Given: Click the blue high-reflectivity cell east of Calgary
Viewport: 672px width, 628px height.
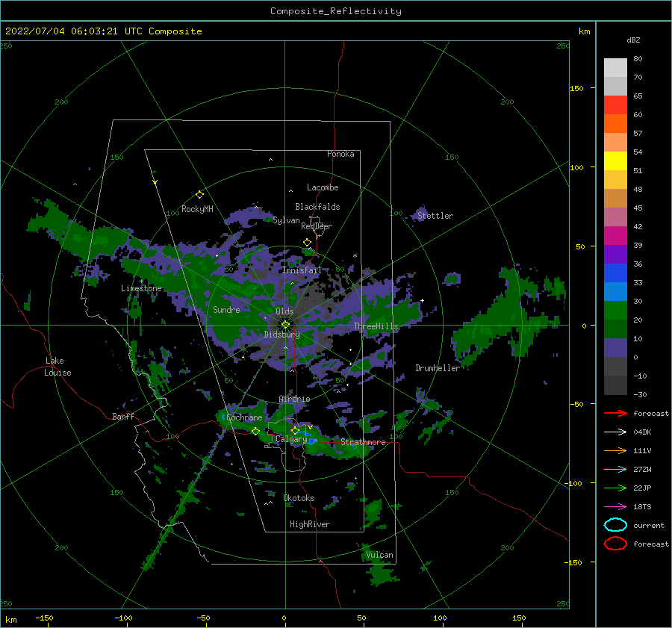Looking at the screenshot, I should click(x=311, y=441).
